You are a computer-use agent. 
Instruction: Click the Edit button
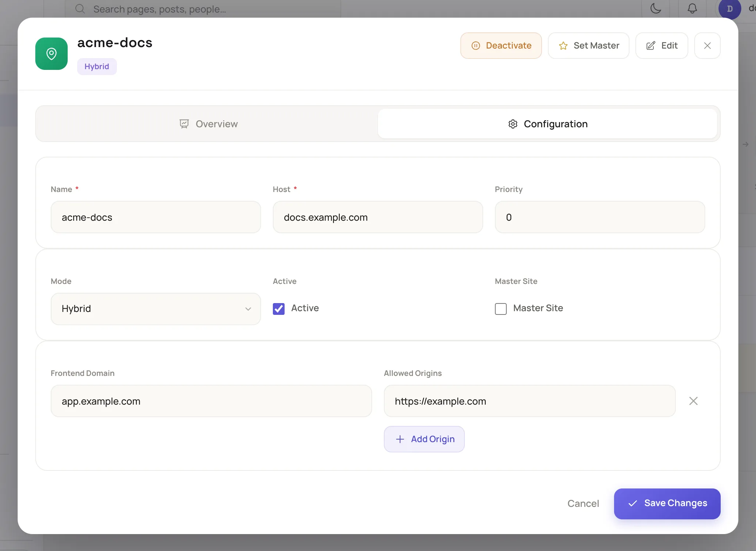click(661, 46)
